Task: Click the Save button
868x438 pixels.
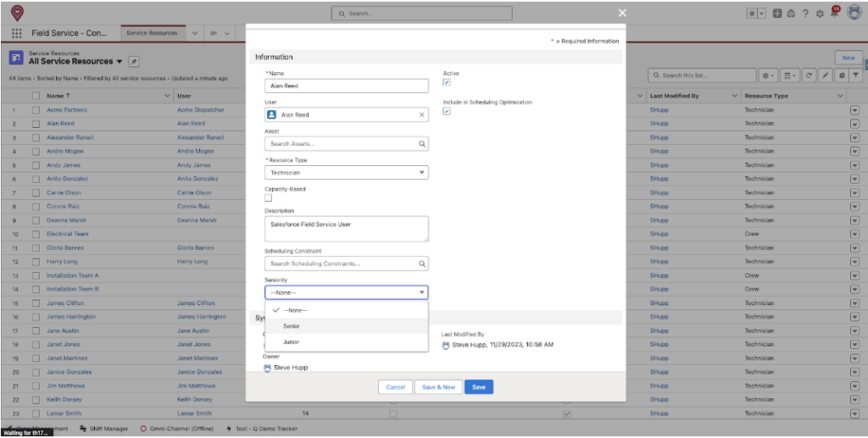Action: (479, 387)
